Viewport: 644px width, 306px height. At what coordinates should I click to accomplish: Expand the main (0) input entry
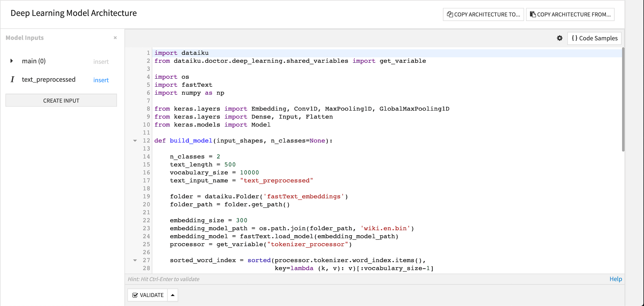[12, 61]
